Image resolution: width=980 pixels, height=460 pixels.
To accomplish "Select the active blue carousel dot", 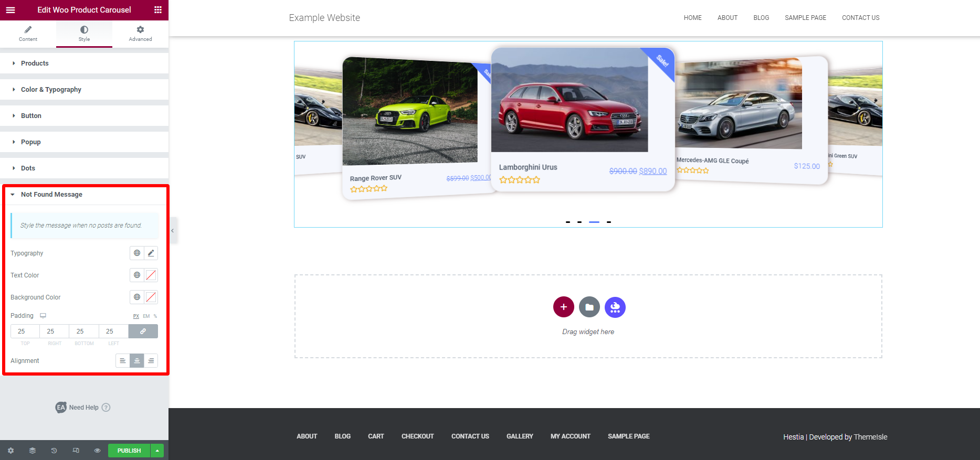I will (x=594, y=222).
